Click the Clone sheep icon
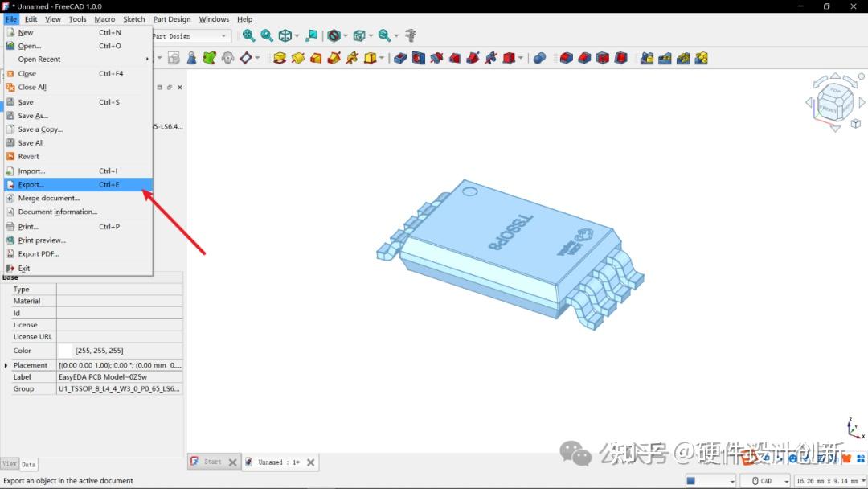 [x=227, y=58]
